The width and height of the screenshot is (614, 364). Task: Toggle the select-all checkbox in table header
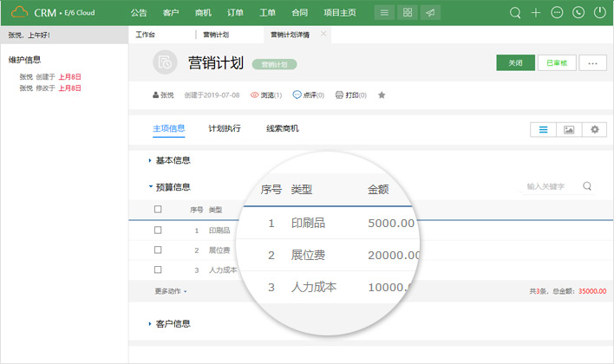158,210
